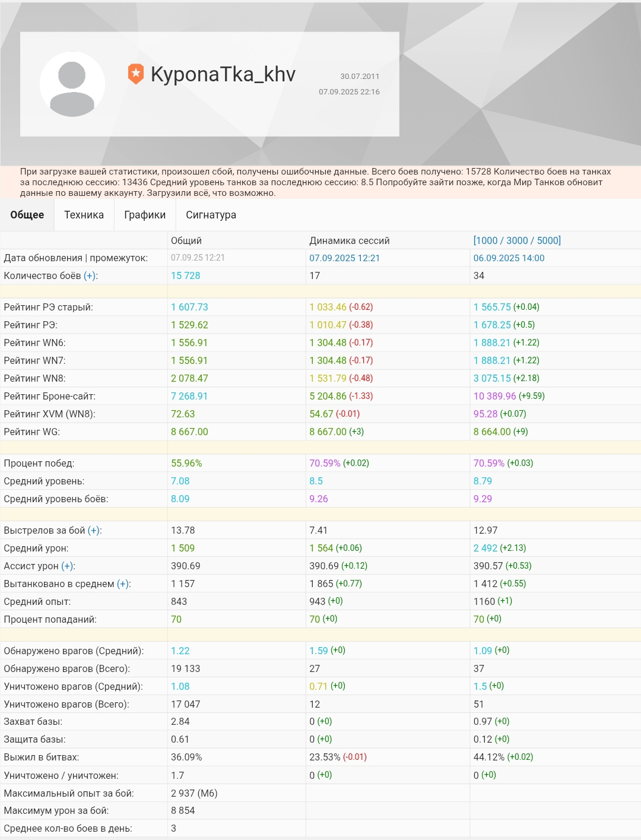This screenshot has width=641, height=840.
Task: Open the 06.09.2025 14:00 date link
Action: (509, 258)
